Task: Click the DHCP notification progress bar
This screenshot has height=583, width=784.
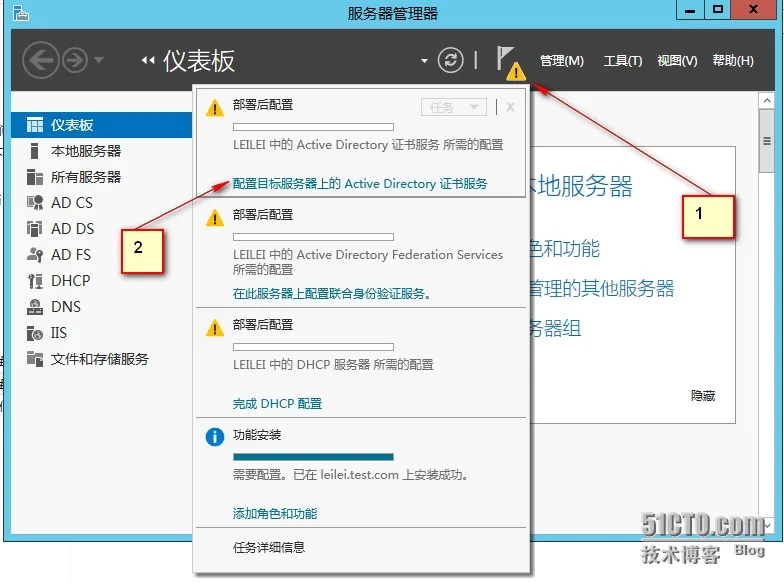Action: tap(314, 347)
